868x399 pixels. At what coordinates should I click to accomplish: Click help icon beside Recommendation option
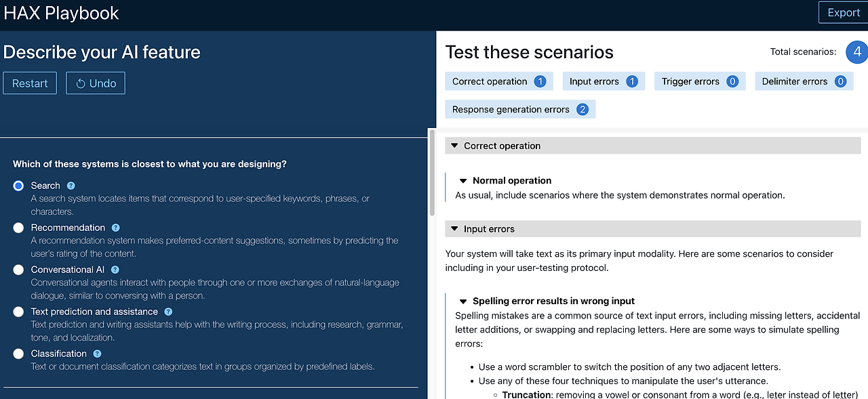(x=115, y=228)
